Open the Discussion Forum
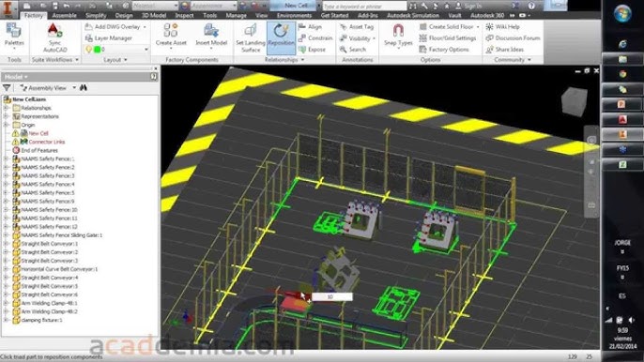This screenshot has width=644, height=362. pyautogui.click(x=513, y=38)
